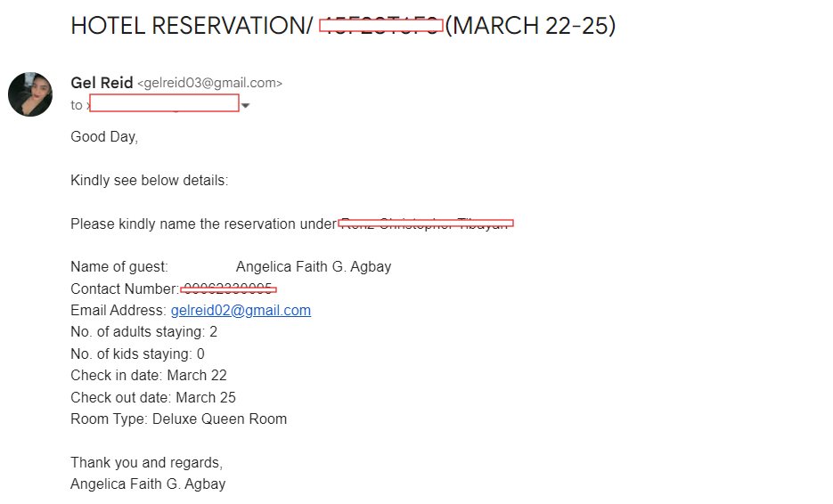Image resolution: width=833 pixels, height=504 pixels.
Task: Click the "Contact Number:" label
Action: point(125,289)
